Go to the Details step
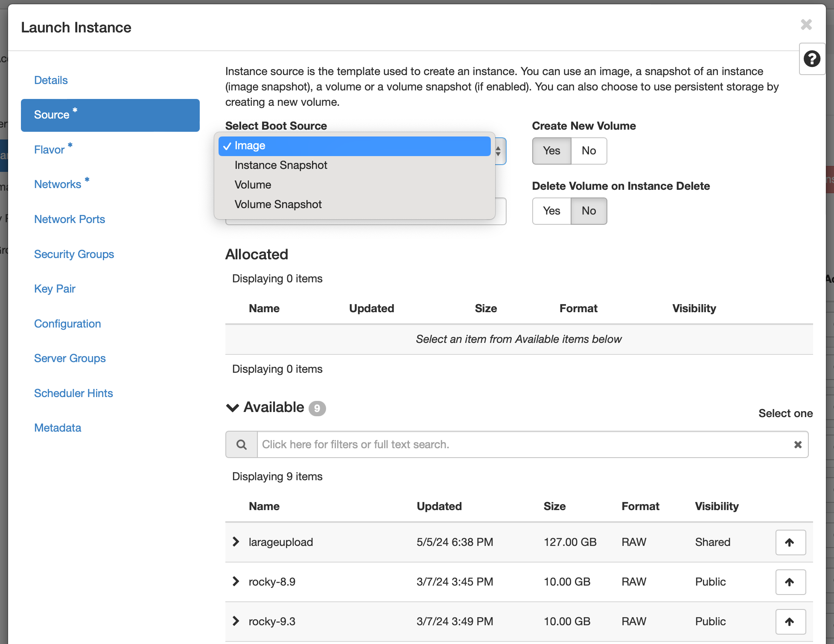The image size is (834, 644). pyautogui.click(x=51, y=80)
